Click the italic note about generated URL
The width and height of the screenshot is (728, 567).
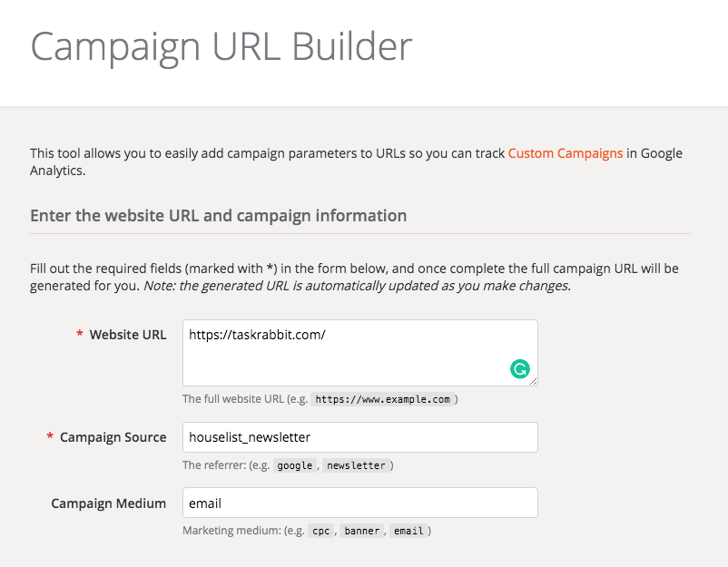(x=357, y=286)
